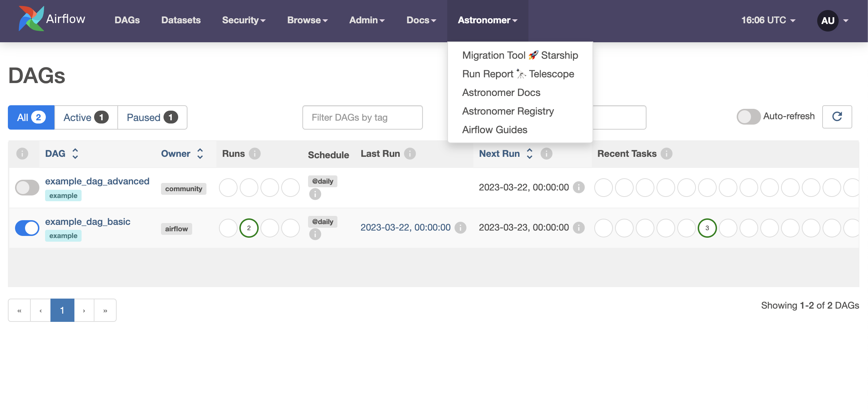Click the green circle with 3 recent tasks
The width and height of the screenshot is (868, 411).
(707, 228)
